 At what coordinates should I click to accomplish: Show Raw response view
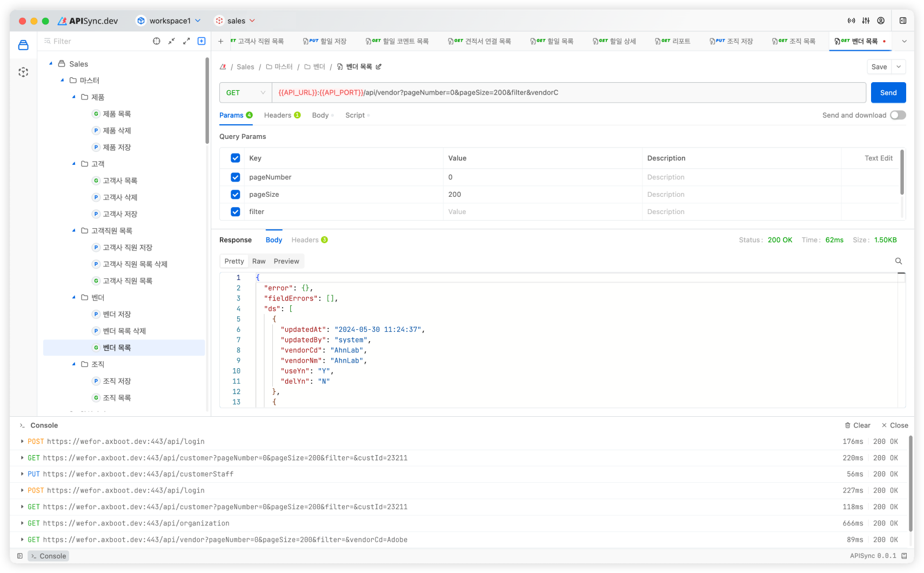pos(259,261)
